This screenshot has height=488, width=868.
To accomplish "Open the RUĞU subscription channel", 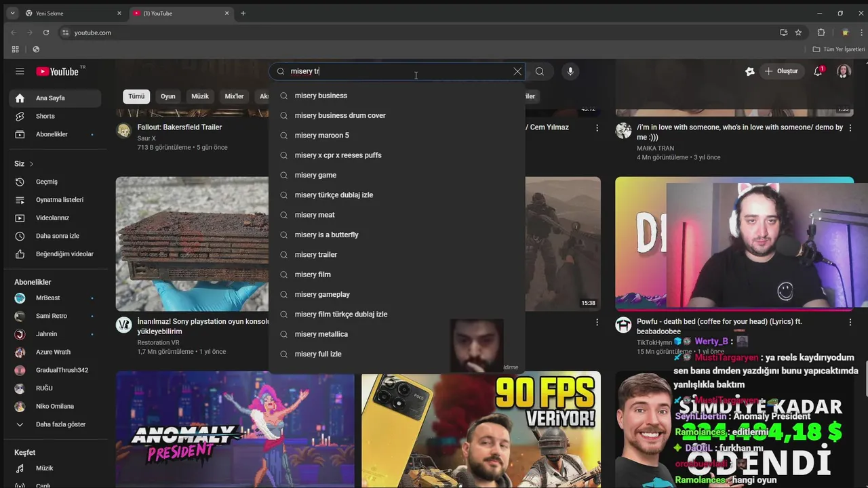I will click(x=55, y=388).
